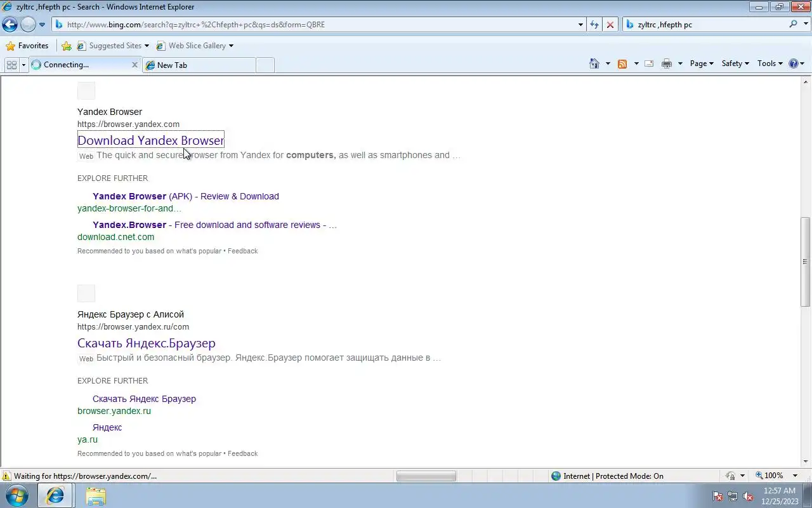Open the Скачать Яндекс.Браузер heading link
This screenshot has height=508, width=812.
147,343
